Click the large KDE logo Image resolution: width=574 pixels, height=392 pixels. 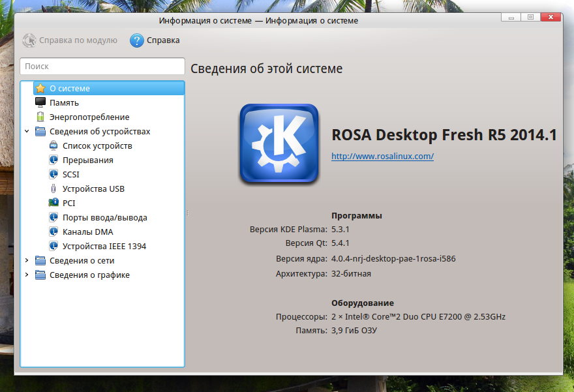point(279,143)
